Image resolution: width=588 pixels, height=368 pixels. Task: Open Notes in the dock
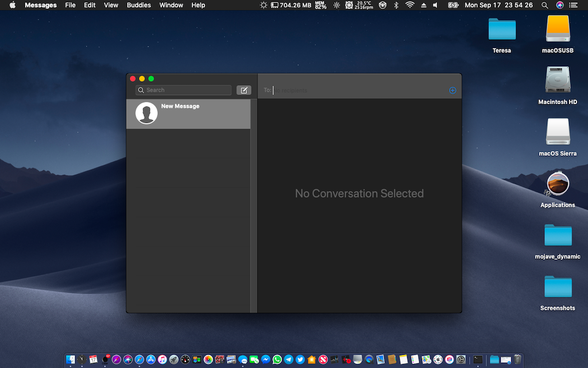(404, 359)
